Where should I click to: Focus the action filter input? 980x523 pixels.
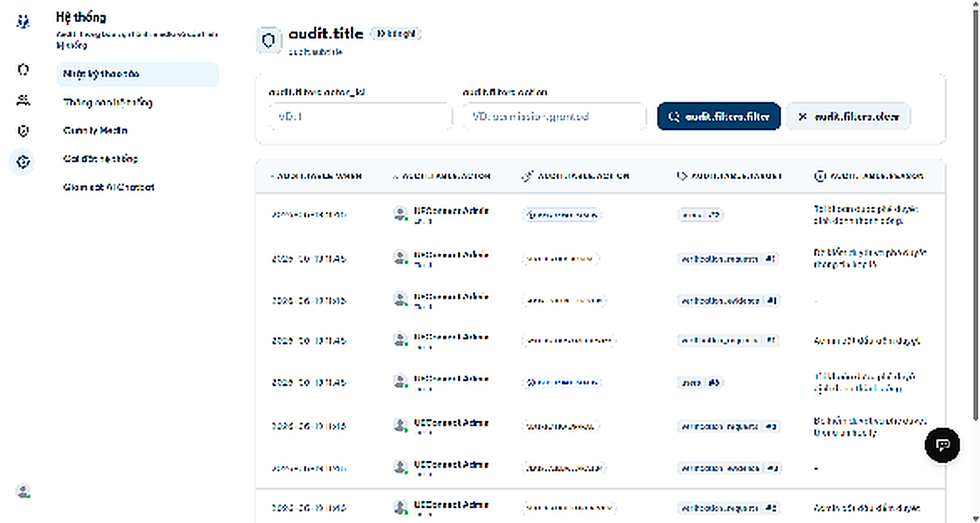pos(554,116)
